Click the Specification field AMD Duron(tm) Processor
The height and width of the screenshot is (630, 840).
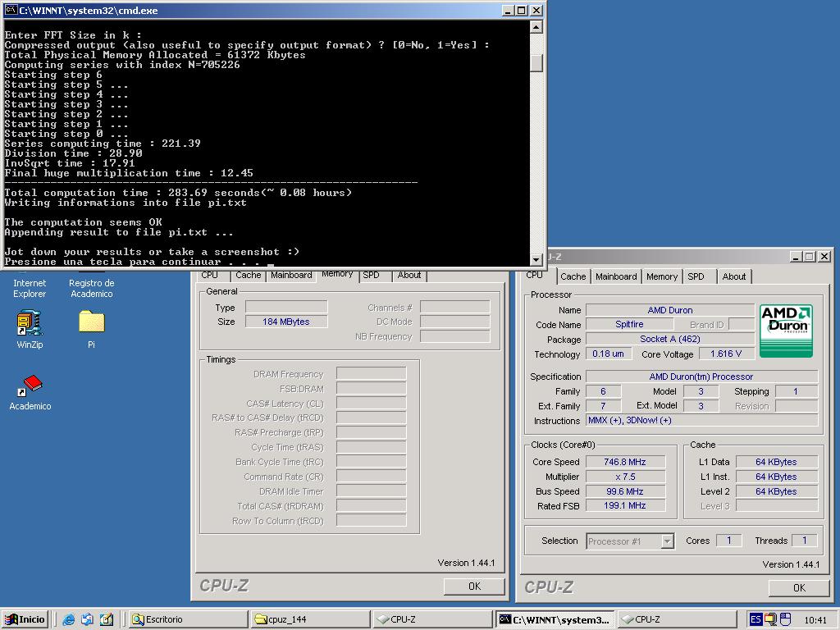coord(702,377)
